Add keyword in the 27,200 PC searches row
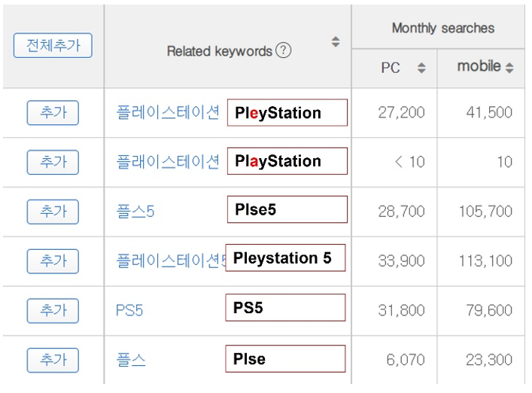Viewport: 532px width, 393px height. click(x=53, y=113)
